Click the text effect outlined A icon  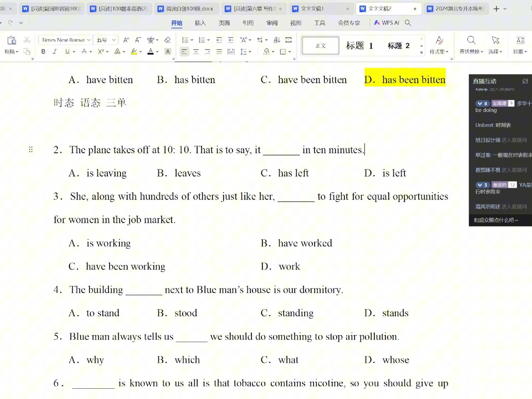tap(117, 52)
